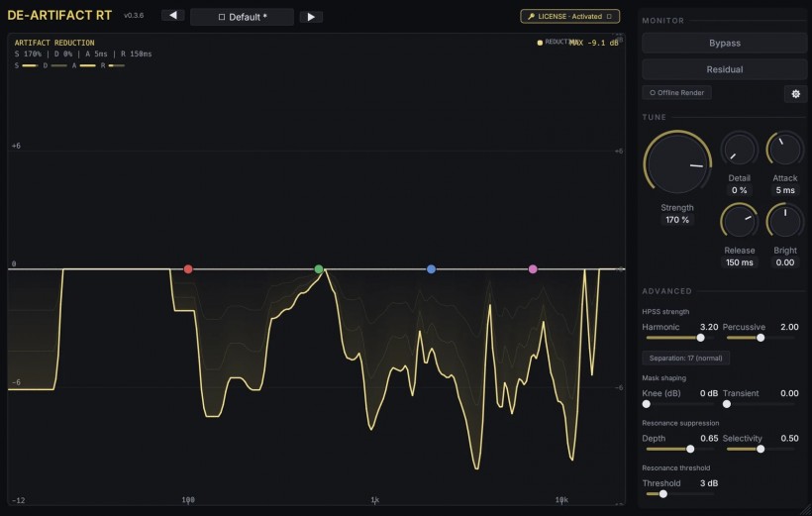Go to previous preset with left arrow
The image size is (812, 516).
(x=173, y=16)
